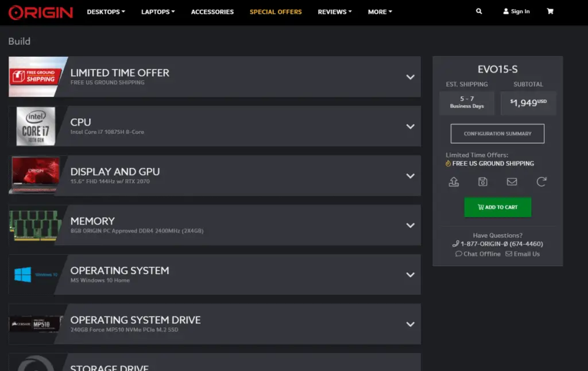Open the search icon in the header
The image size is (588, 371).
479,11
